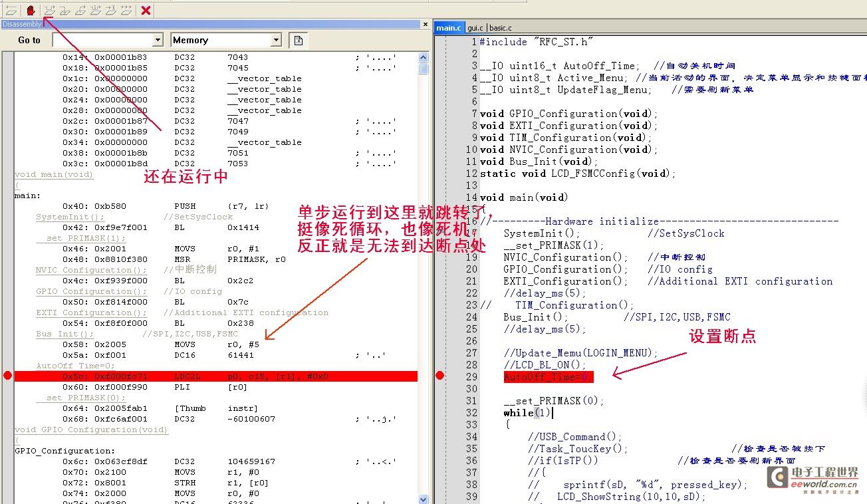Toggle breakpoint dot in Disassembly margin
The width and height of the screenshot is (867, 504).
tap(7, 376)
